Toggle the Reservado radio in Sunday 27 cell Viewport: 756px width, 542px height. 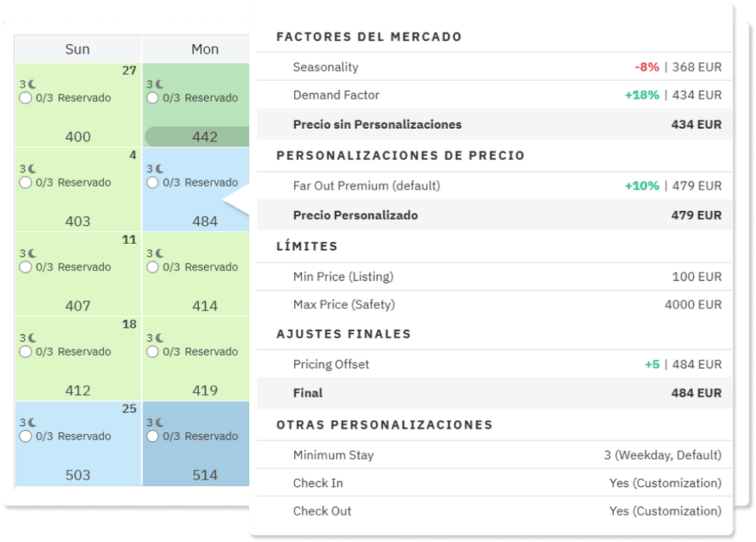[26, 98]
